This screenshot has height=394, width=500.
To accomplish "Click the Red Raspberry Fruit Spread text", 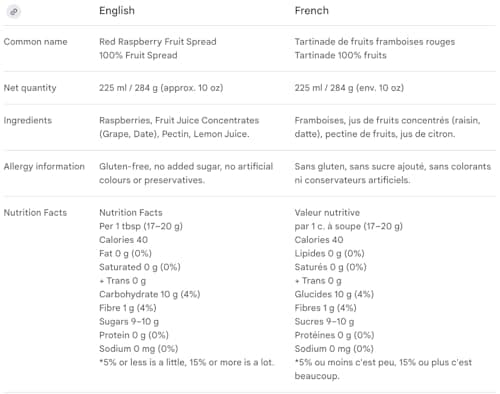I will pos(158,42).
